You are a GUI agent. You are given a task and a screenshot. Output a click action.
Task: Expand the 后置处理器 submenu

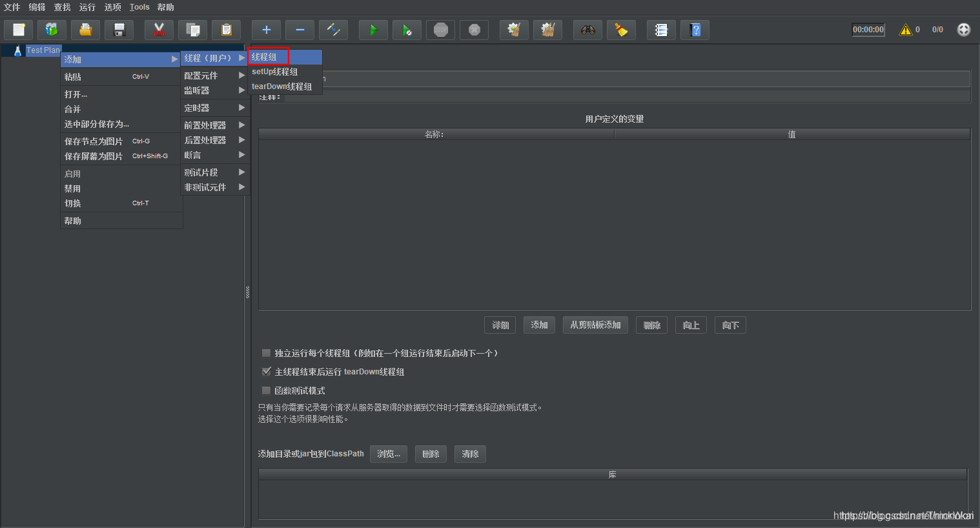215,140
